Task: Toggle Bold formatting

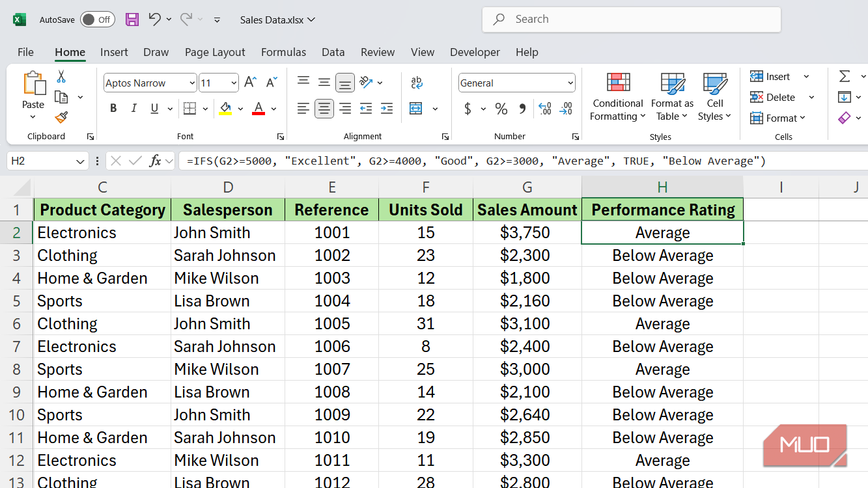Action: (113, 109)
